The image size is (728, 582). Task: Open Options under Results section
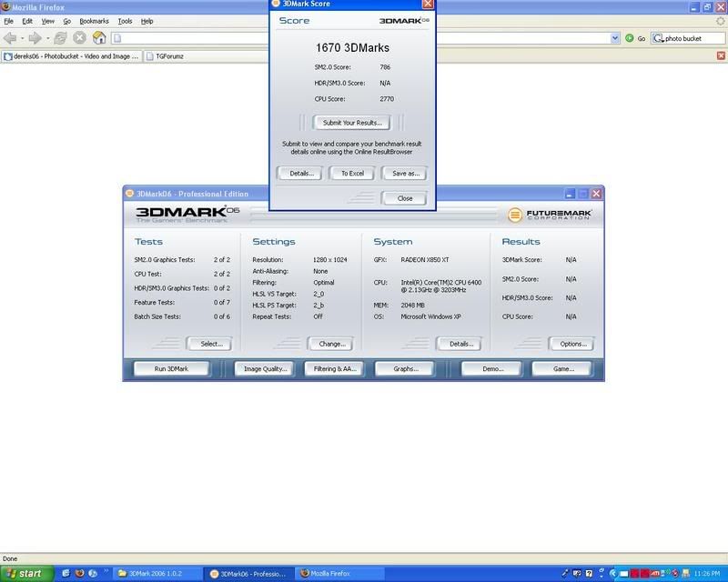point(573,344)
